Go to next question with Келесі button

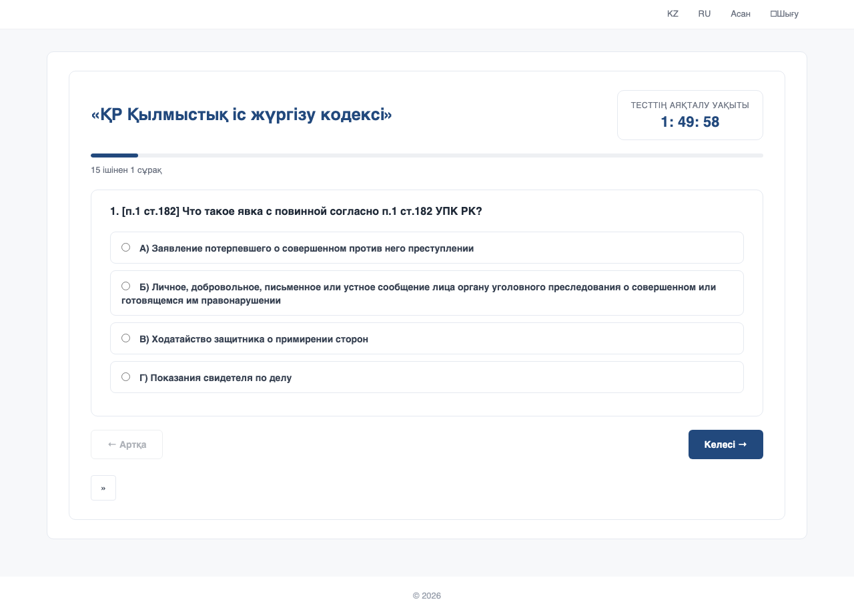click(726, 444)
